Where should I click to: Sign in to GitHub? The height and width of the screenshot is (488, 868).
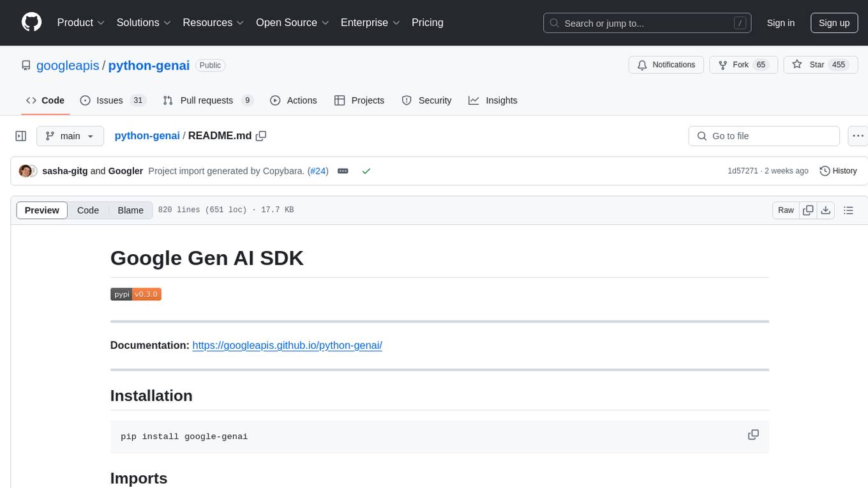[781, 23]
